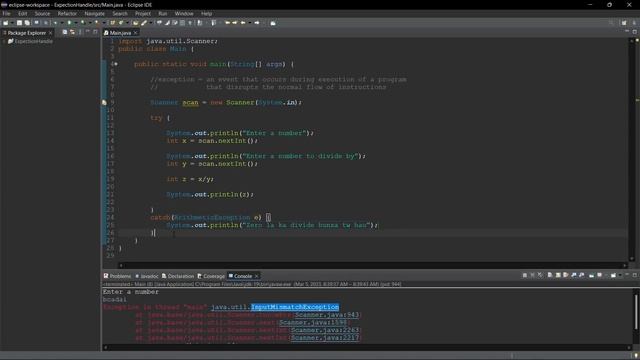This screenshot has width=640, height=360.
Task: Click the Save toolbar icon
Action: pyautogui.click(x=19, y=23)
